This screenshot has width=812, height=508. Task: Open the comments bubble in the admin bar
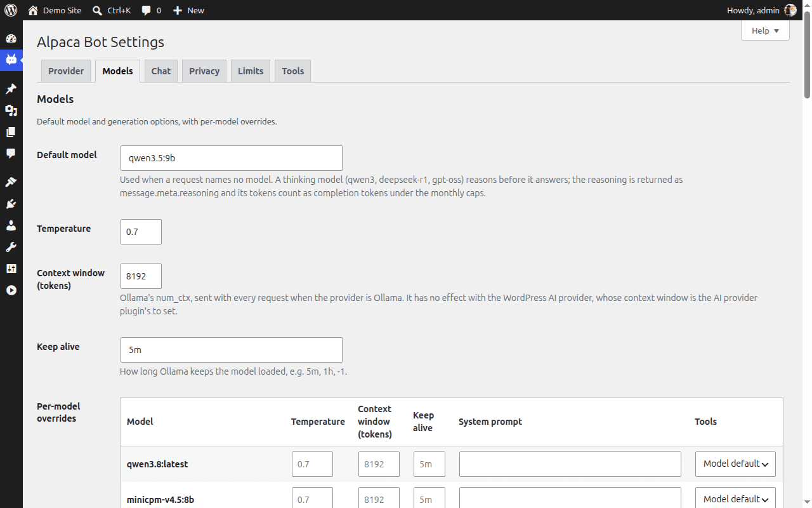coord(151,10)
